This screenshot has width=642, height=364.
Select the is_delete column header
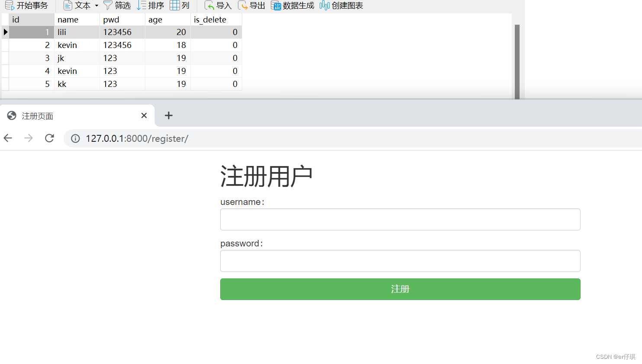(216, 19)
